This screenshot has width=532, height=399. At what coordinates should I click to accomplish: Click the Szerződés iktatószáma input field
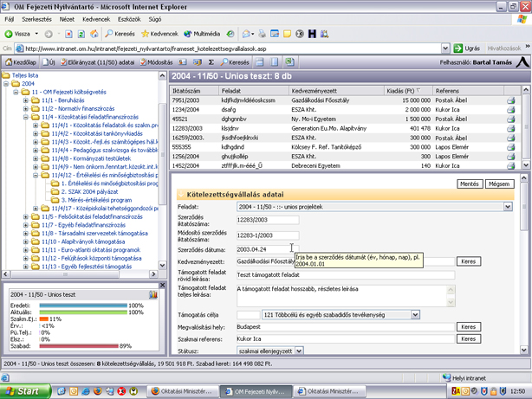[x=268, y=220]
